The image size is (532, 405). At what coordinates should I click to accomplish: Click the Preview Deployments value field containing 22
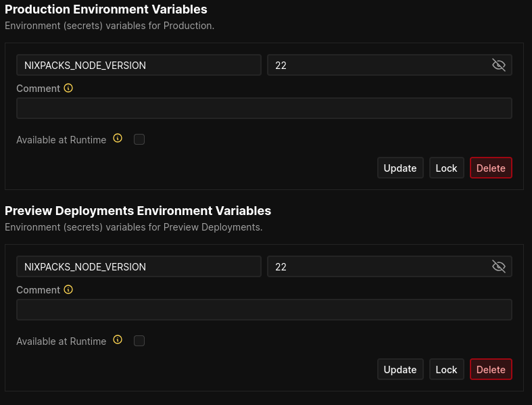(379, 266)
